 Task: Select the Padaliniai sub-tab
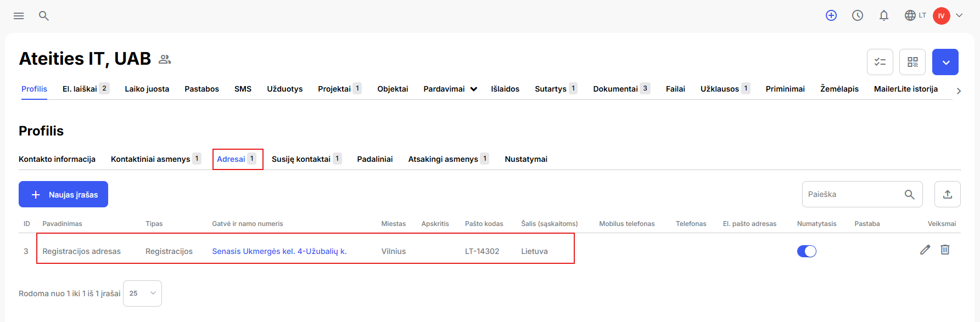tap(375, 159)
